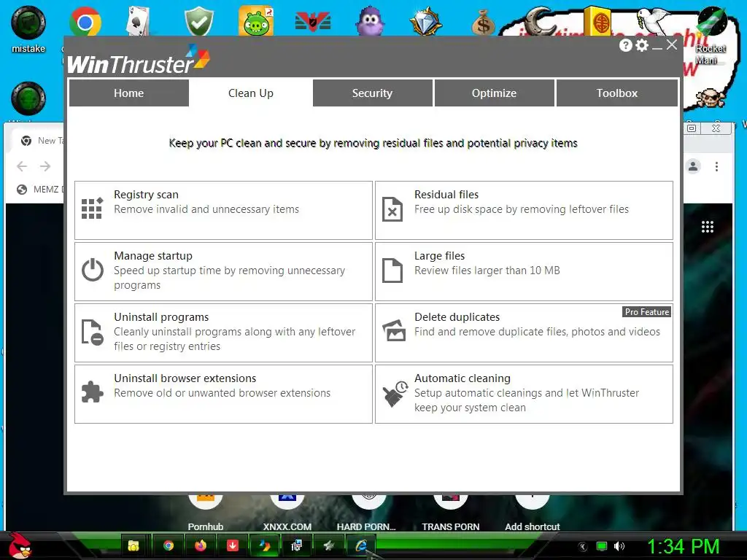Click the green monitor network tray icon
This screenshot has width=747, height=560.
tap(602, 546)
